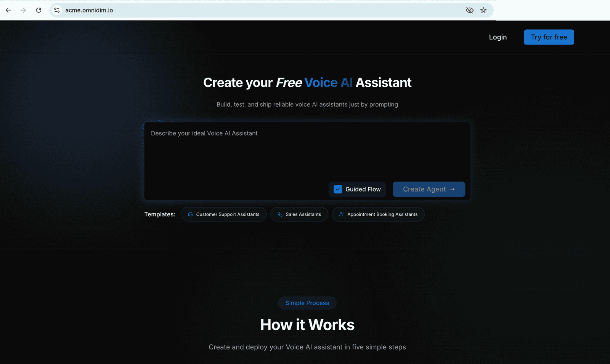Open site information icon in address bar

coord(57,10)
